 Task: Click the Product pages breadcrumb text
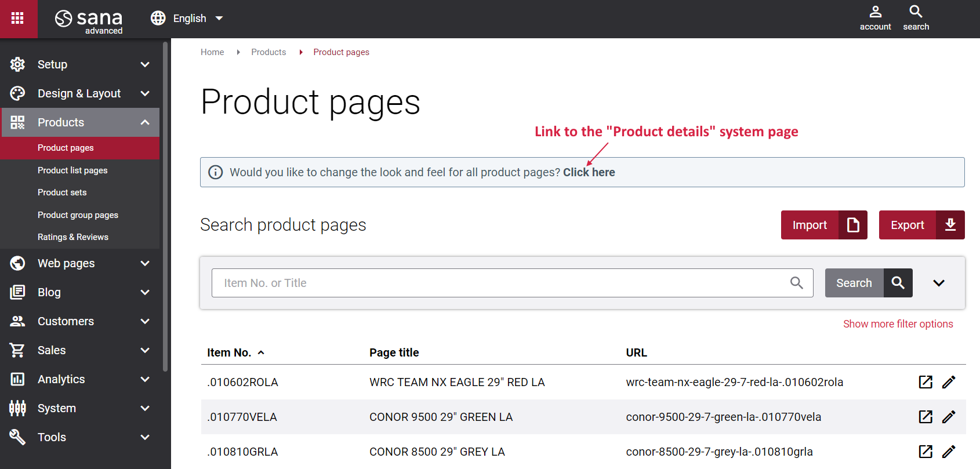coord(341,52)
